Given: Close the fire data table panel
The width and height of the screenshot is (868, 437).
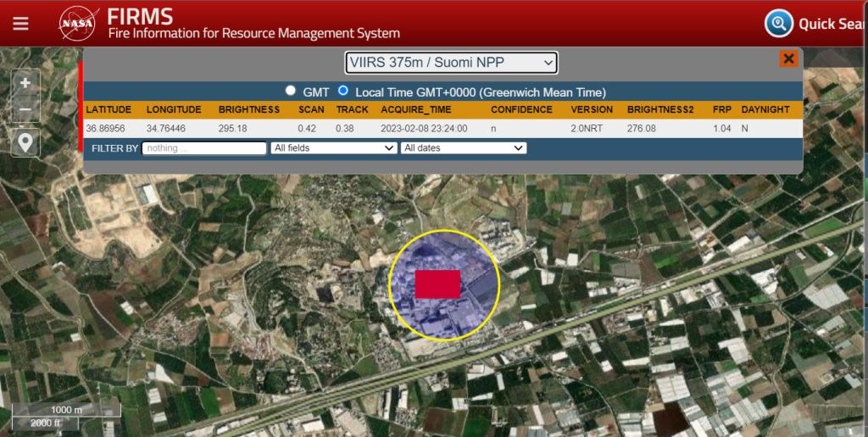Looking at the screenshot, I should click(788, 58).
